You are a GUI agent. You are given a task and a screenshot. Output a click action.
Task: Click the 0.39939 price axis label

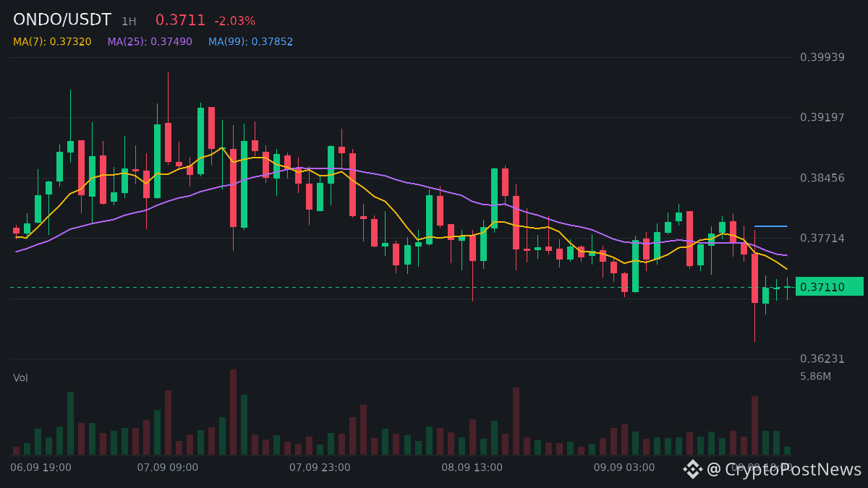coord(822,57)
